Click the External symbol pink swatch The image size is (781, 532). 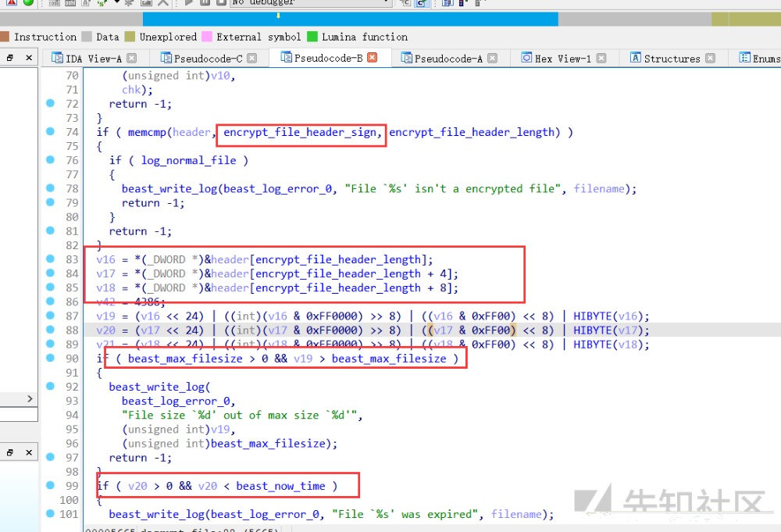coord(207,37)
